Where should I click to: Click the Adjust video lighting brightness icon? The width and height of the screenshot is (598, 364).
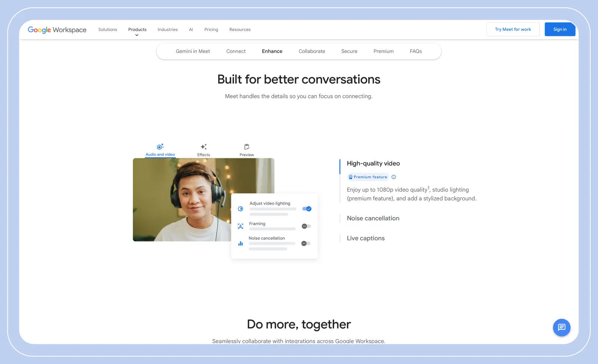241,209
